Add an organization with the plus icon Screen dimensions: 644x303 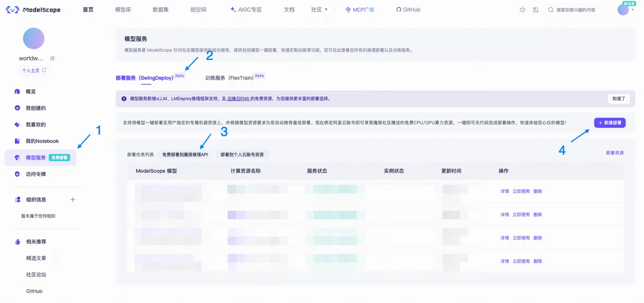coord(73,200)
